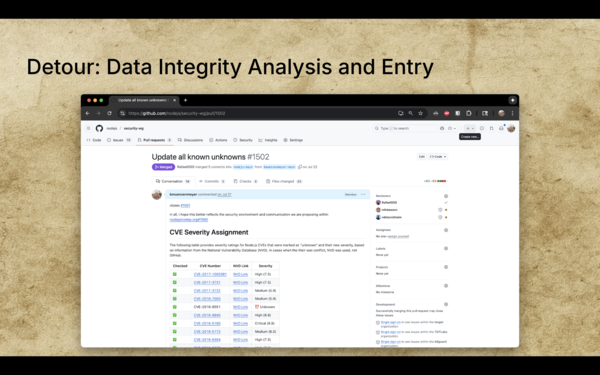Open the browser extensions puzzle icon
This screenshot has height=375, width=600.
coord(469,113)
